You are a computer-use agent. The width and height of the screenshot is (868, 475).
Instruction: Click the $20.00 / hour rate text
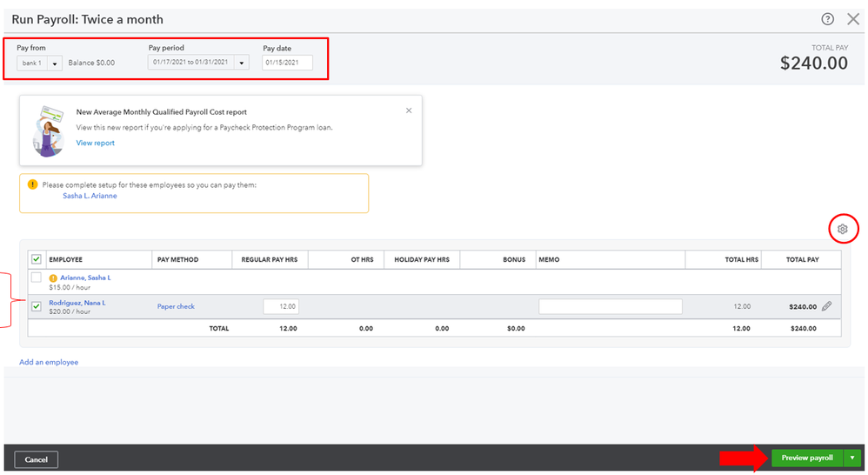70,311
